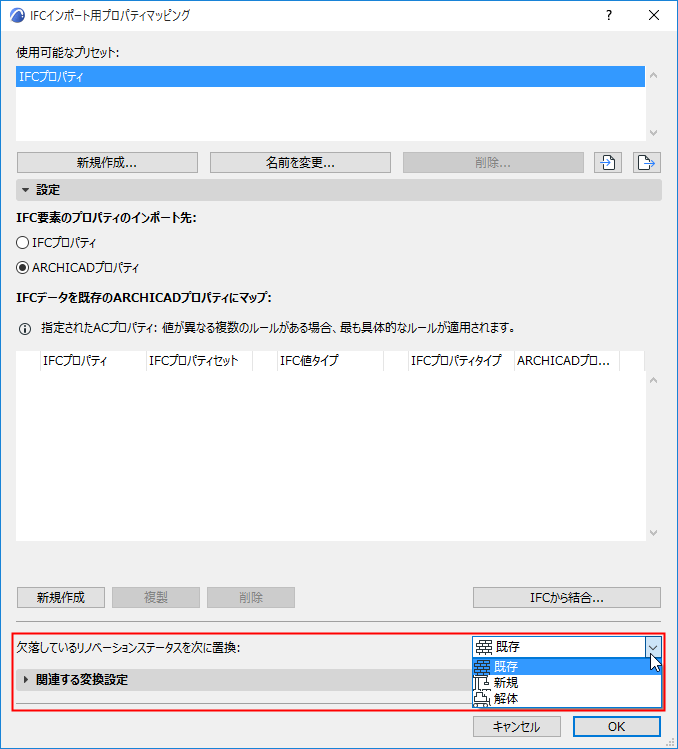The image size is (678, 749).
Task: Select the IFCプロパティ preset row
Action: (330, 76)
